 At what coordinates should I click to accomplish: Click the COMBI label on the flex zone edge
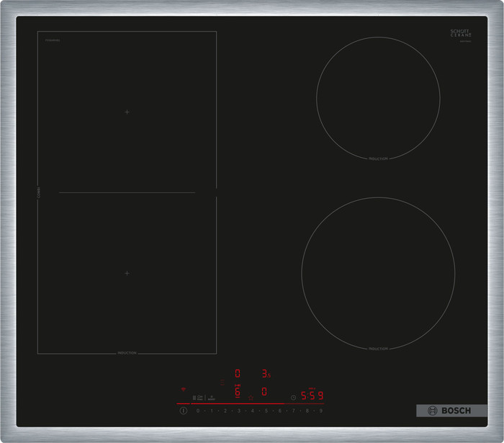pos(38,192)
